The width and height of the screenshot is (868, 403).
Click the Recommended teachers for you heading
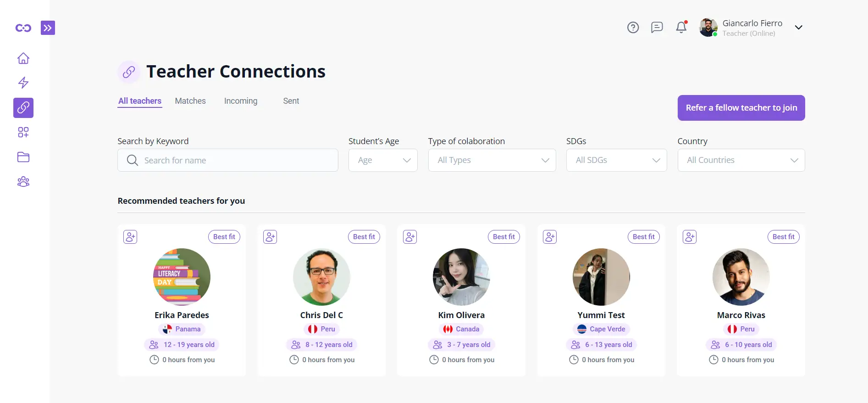(181, 201)
